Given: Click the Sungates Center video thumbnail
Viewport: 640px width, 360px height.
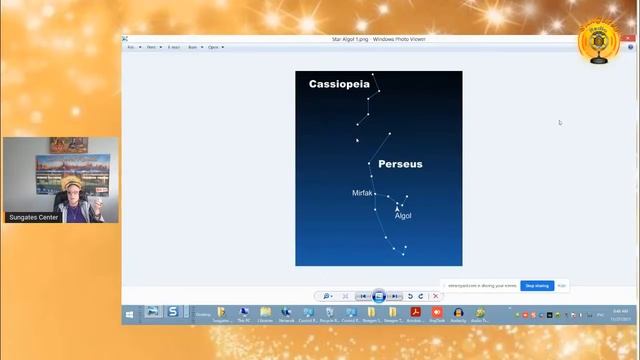Looking at the screenshot, I should [61, 180].
